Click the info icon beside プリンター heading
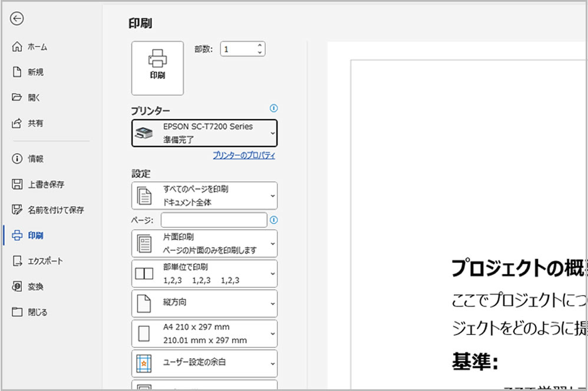This screenshot has height=391, width=588. coord(273,108)
